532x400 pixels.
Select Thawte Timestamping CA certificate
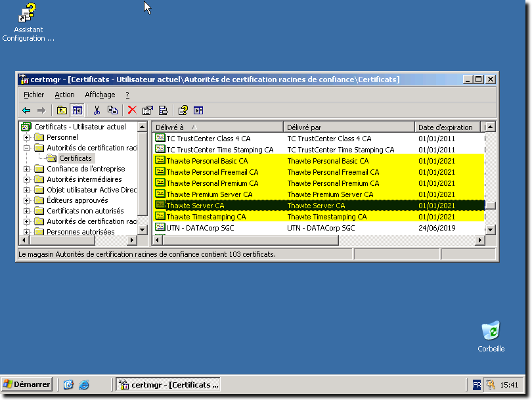coord(319,217)
